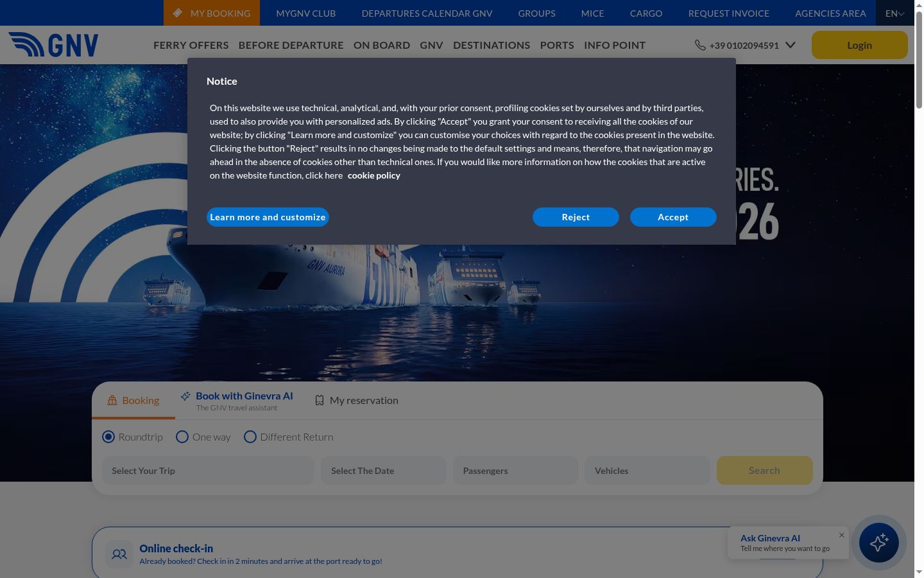Open Request Invoice page
924x578 pixels.
[x=729, y=13]
